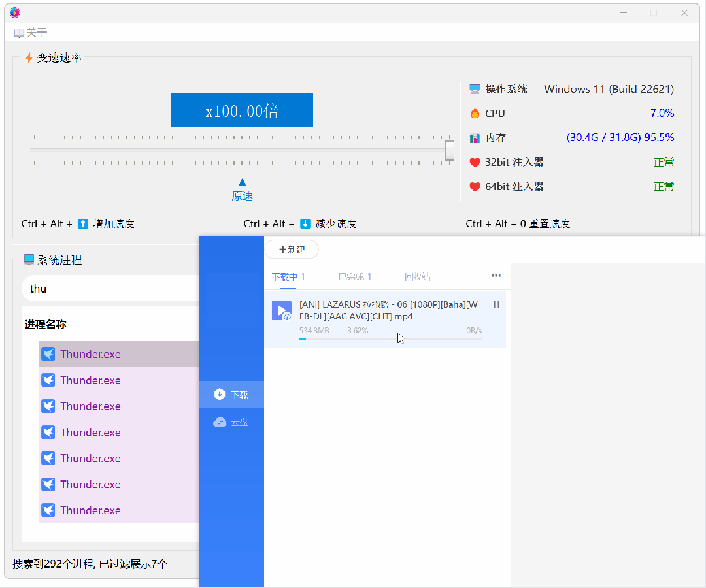The height and width of the screenshot is (588, 706).
Task: Click the up arrow icon for 增加速度
Action: (x=83, y=223)
